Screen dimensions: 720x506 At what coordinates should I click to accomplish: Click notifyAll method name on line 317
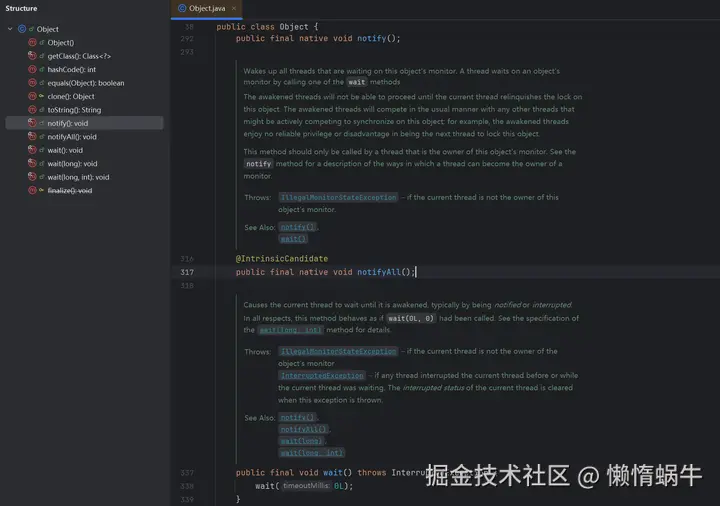pyautogui.click(x=379, y=272)
